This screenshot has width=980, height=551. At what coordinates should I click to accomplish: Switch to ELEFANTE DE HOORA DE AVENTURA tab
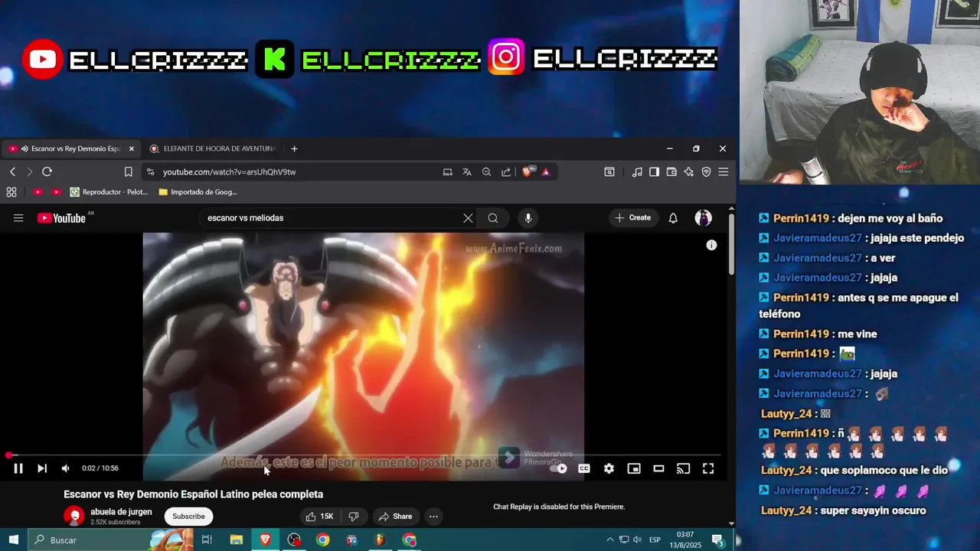pos(214,148)
